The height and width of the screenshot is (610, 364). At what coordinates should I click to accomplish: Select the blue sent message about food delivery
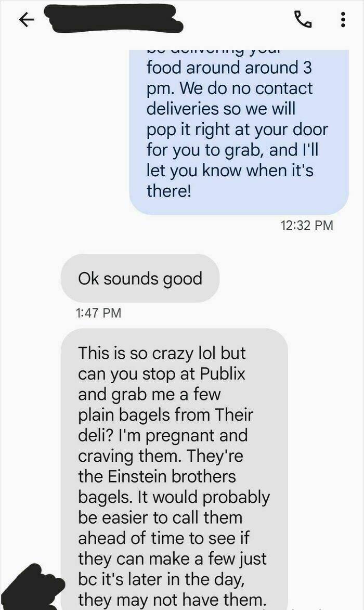239,132
